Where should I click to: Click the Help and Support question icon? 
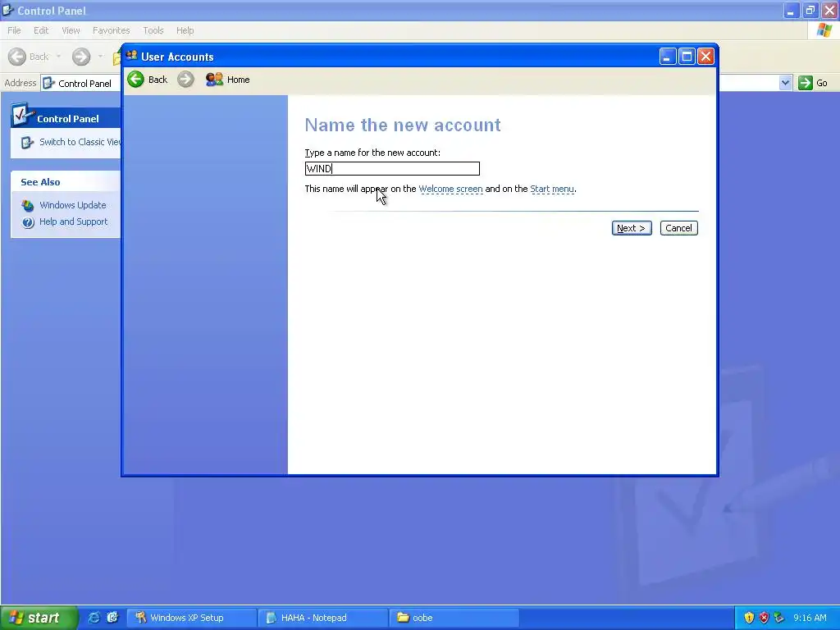pos(28,222)
